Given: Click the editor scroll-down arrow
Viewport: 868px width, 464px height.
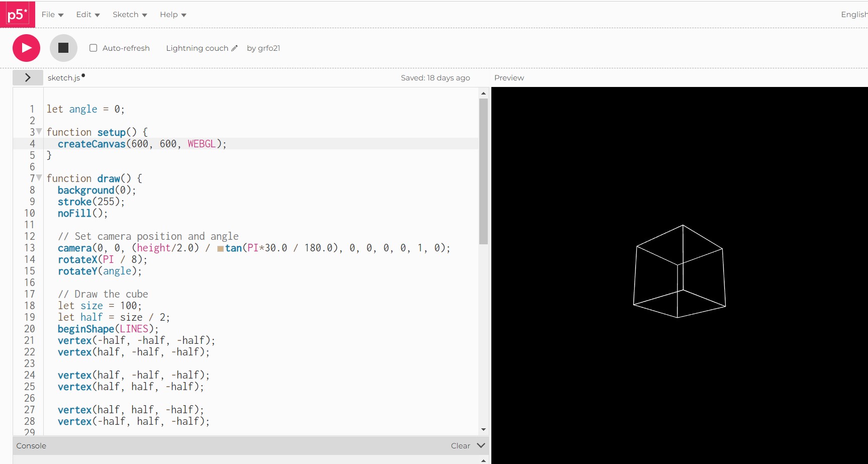Looking at the screenshot, I should [x=483, y=429].
